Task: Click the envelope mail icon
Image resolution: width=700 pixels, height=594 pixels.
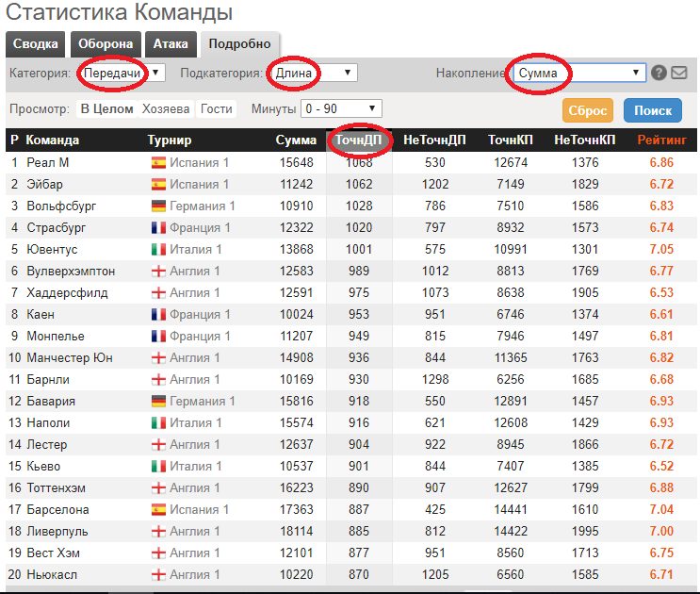Action: [x=678, y=74]
